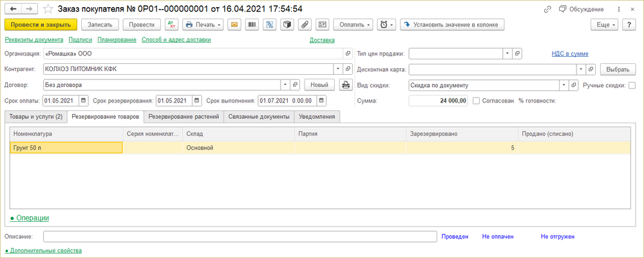
Task: Go back with the left arrow button
Action: pyautogui.click(x=12, y=8)
